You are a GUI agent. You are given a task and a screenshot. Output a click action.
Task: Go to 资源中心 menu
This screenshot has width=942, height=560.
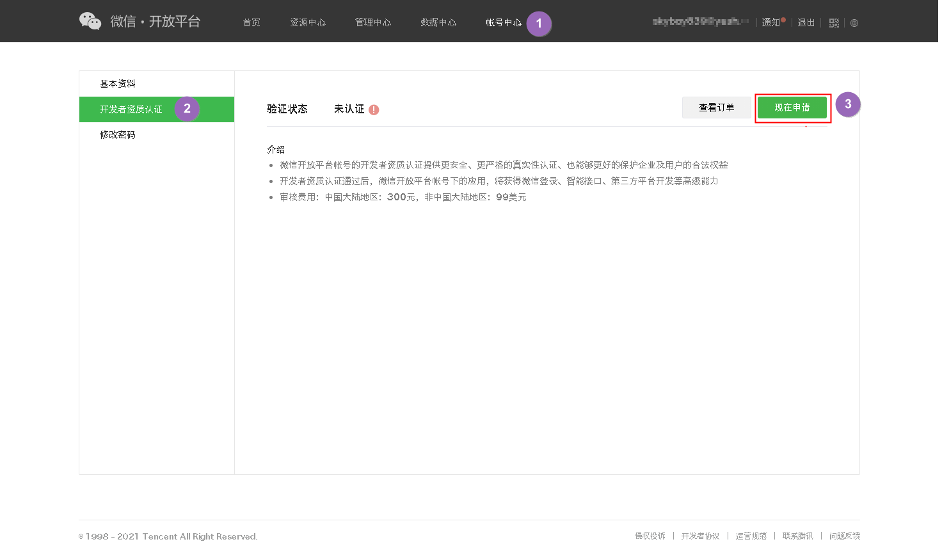tap(308, 22)
